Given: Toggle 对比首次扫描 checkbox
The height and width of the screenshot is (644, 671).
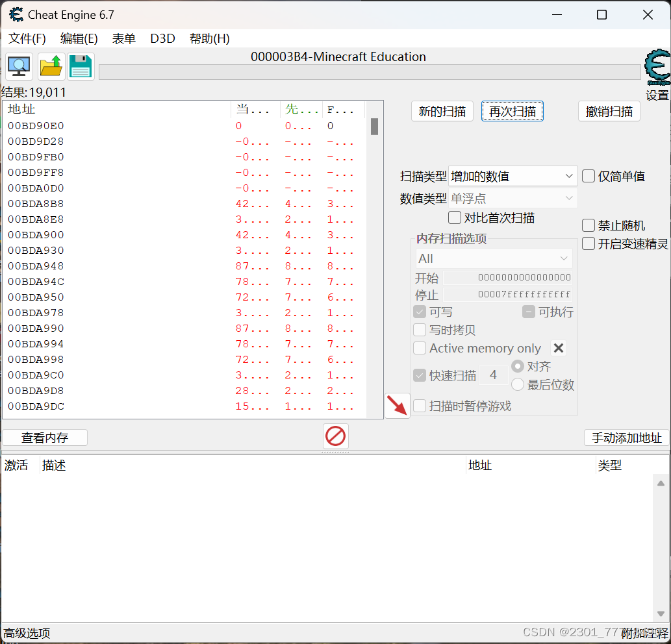Looking at the screenshot, I should [455, 217].
